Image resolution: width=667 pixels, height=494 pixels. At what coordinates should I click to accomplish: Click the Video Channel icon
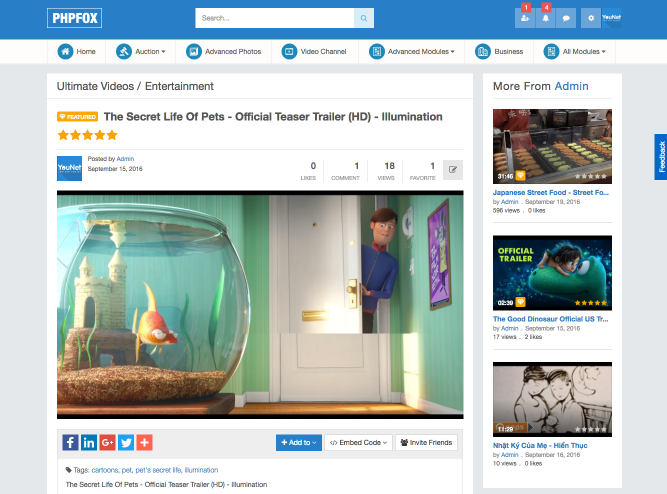point(289,51)
